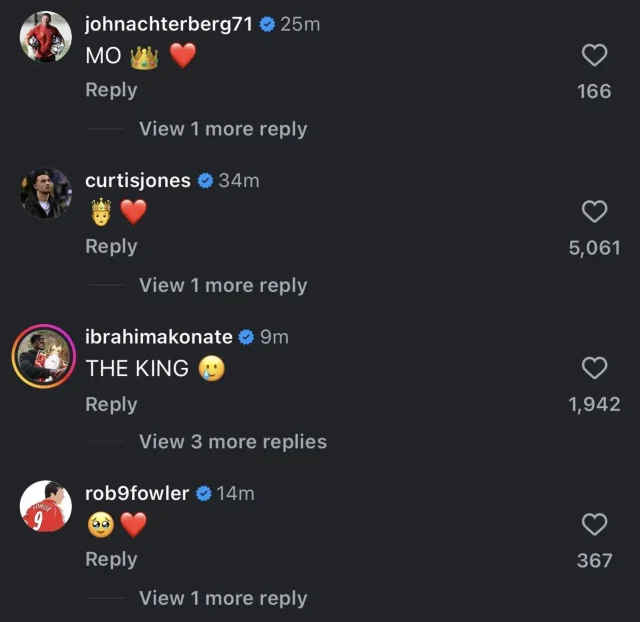Open curtisjones's profile picture

tap(46, 193)
